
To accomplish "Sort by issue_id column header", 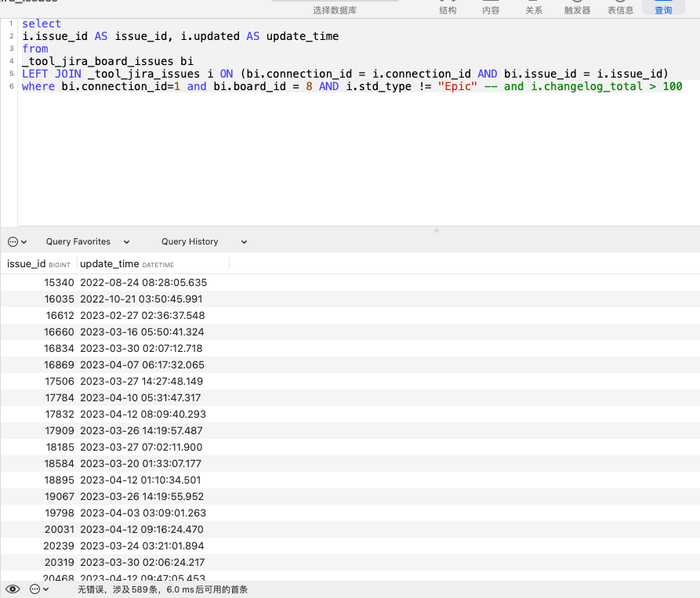I will click(x=38, y=264).
